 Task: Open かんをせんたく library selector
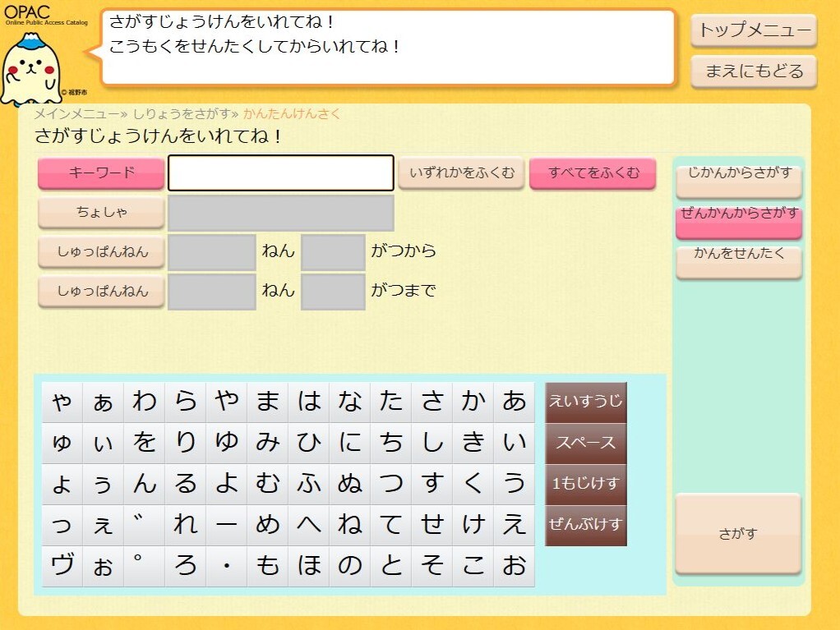click(x=739, y=262)
